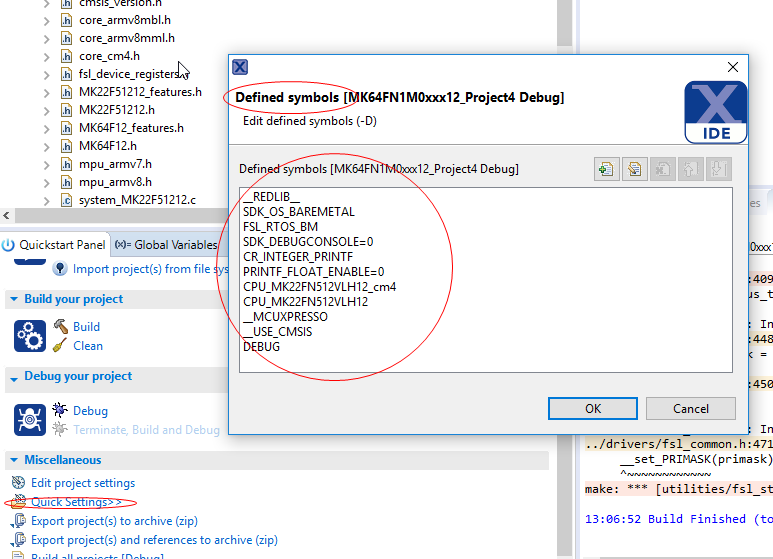Select the CR_INTEGER_PRINTF symbol

298,257
